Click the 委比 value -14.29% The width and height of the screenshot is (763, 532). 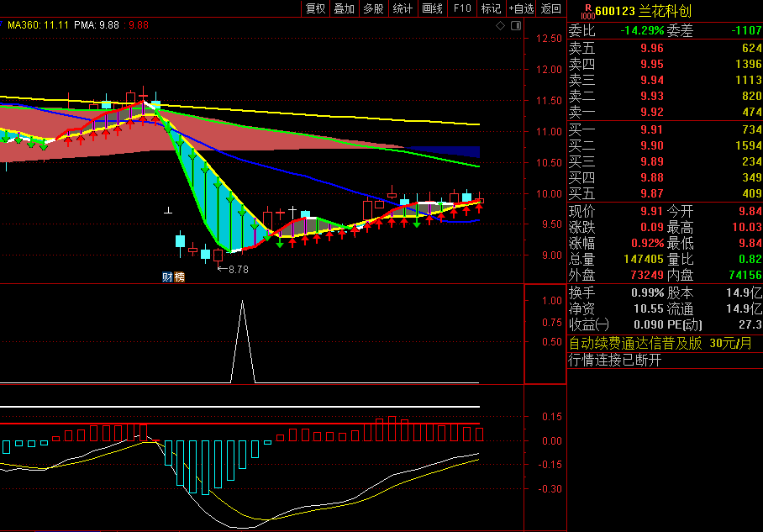point(642,30)
